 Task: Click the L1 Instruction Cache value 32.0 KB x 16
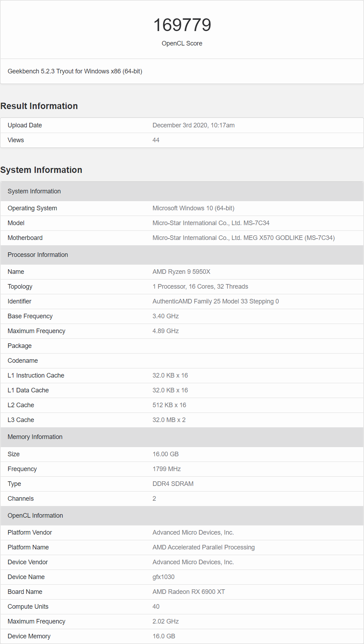click(170, 375)
